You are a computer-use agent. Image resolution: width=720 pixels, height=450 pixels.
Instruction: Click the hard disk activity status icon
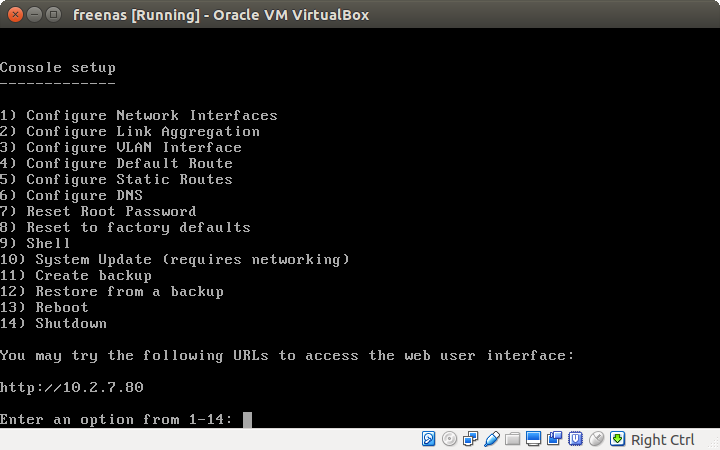pos(428,439)
